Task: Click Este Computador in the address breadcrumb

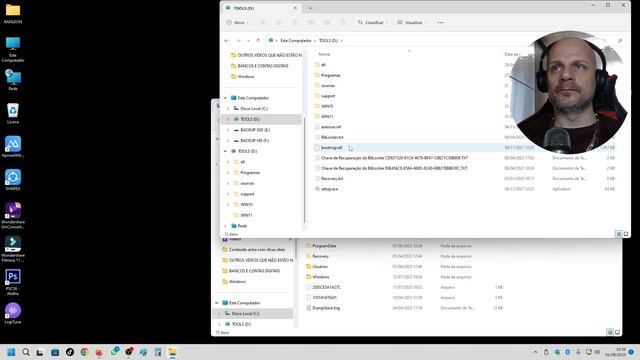Action: [x=296, y=40]
